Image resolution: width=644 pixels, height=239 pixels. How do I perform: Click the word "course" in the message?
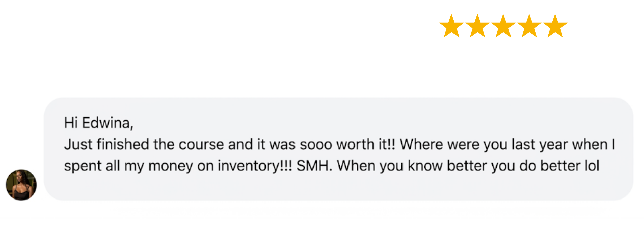coord(201,145)
